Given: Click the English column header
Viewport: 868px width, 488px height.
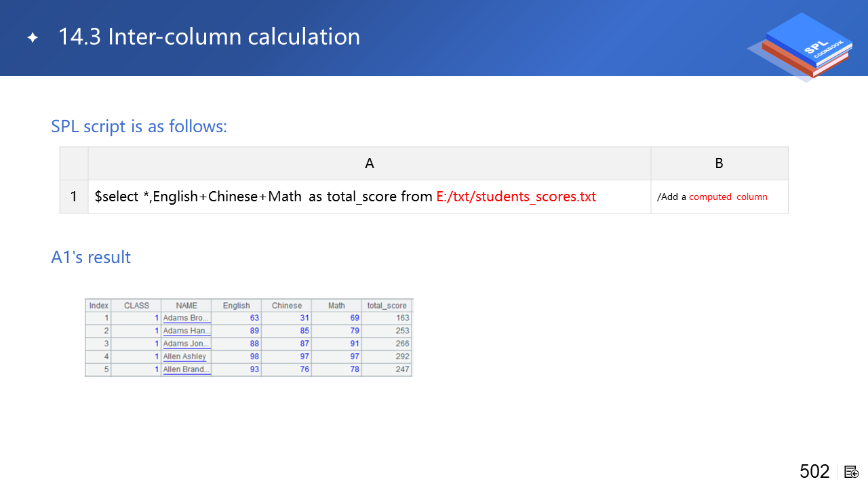Looking at the screenshot, I should (236, 306).
